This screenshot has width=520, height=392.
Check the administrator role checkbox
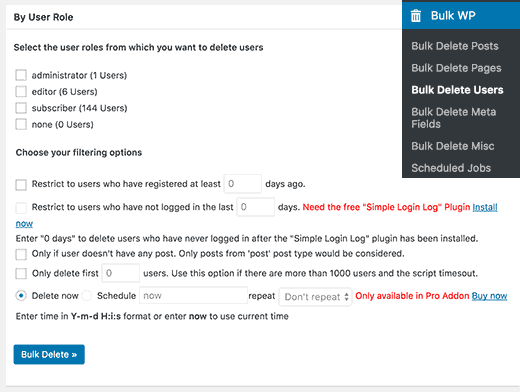(21, 75)
